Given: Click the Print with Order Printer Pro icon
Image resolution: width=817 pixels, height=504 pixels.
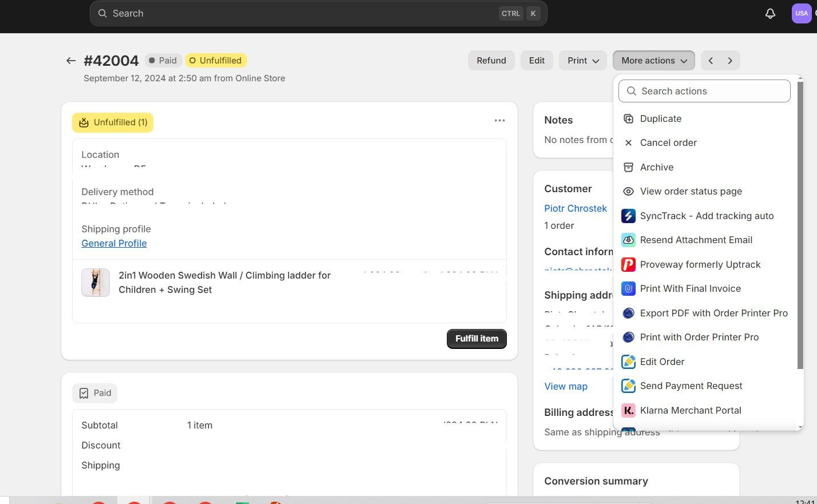Looking at the screenshot, I should [628, 338].
